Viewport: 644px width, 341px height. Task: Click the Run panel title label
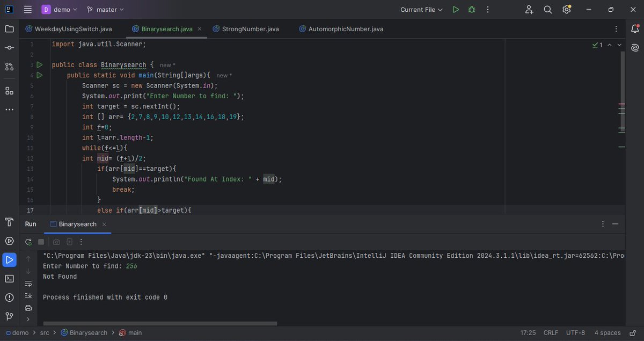(31, 224)
